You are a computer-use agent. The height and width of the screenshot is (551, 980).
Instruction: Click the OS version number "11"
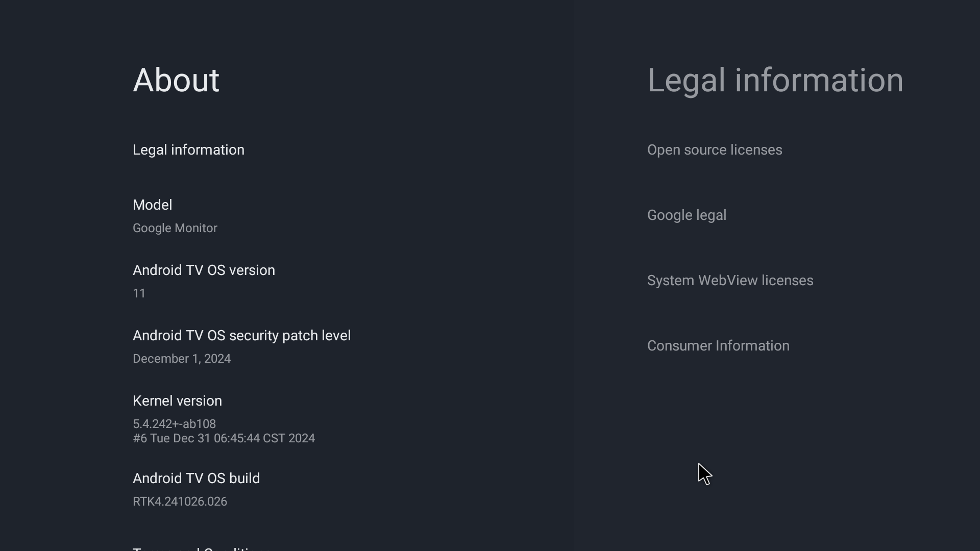[x=139, y=293]
